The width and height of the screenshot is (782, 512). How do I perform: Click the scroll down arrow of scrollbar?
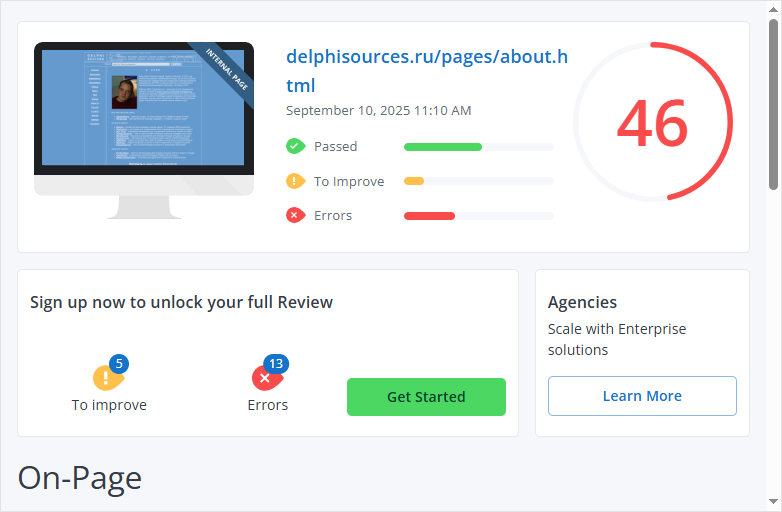(x=773, y=502)
